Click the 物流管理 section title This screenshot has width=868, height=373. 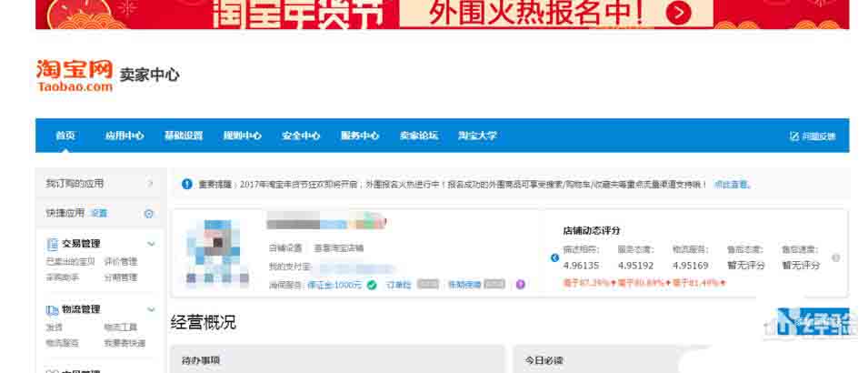tap(82, 310)
